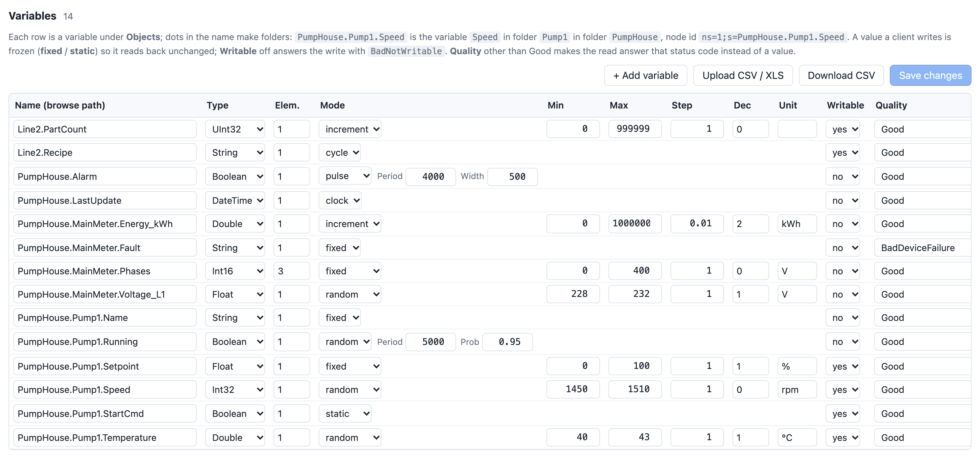Click the Add variable button
The width and height of the screenshot is (980, 458).
[x=646, y=75]
